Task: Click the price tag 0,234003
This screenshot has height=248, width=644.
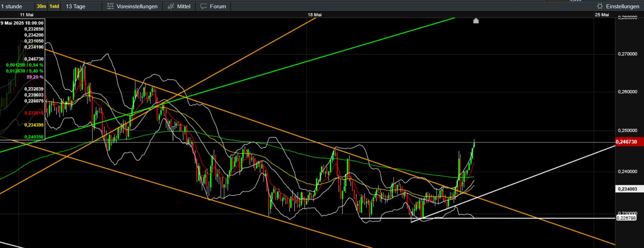Action: 629,189
